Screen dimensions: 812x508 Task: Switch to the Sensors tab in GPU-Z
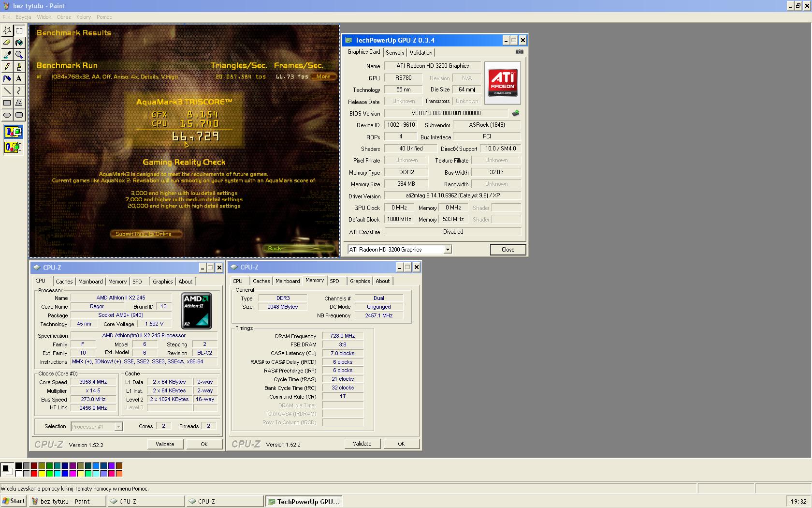point(395,53)
